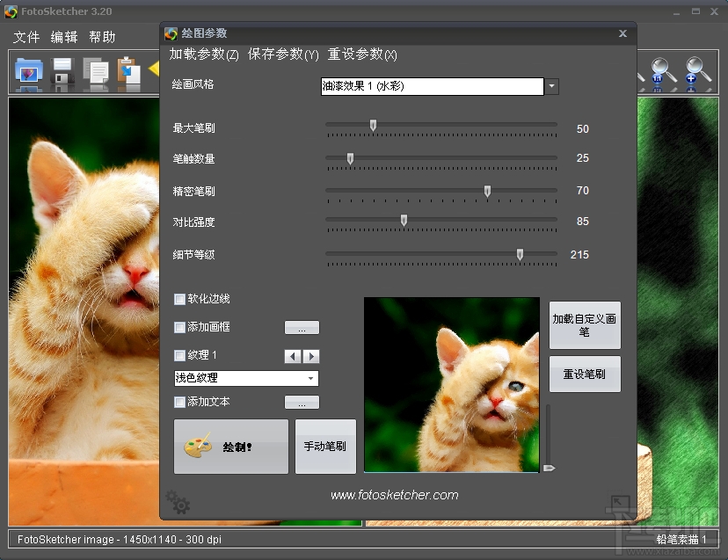Expand the 绘画风格 style dropdown

[551, 86]
